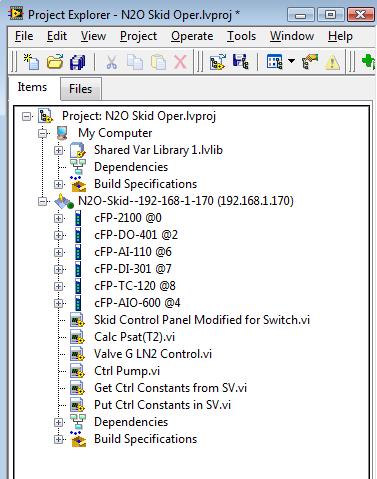Click the Dependencies icon under My Computer
This screenshot has width=377, height=479.
(78, 167)
